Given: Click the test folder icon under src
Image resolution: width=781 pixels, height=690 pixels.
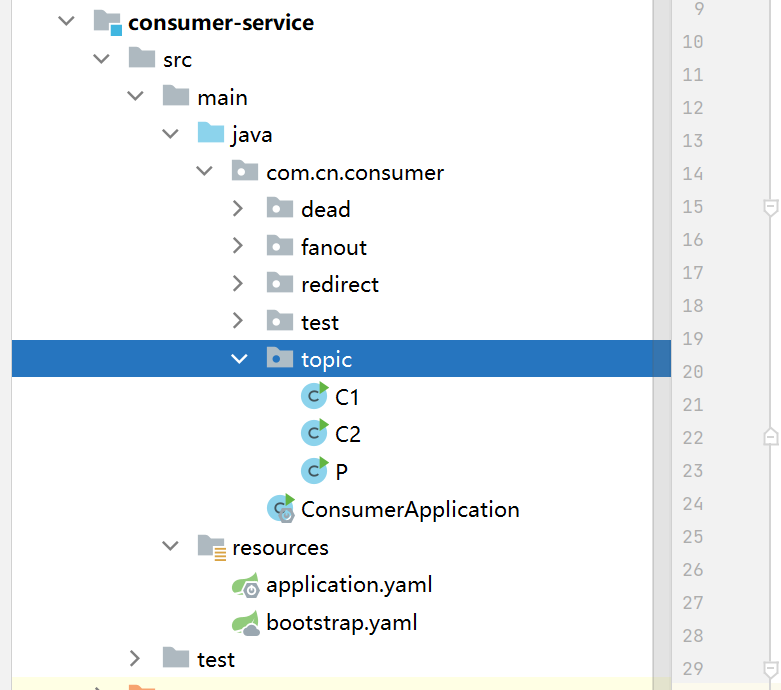Looking at the screenshot, I should (176, 658).
